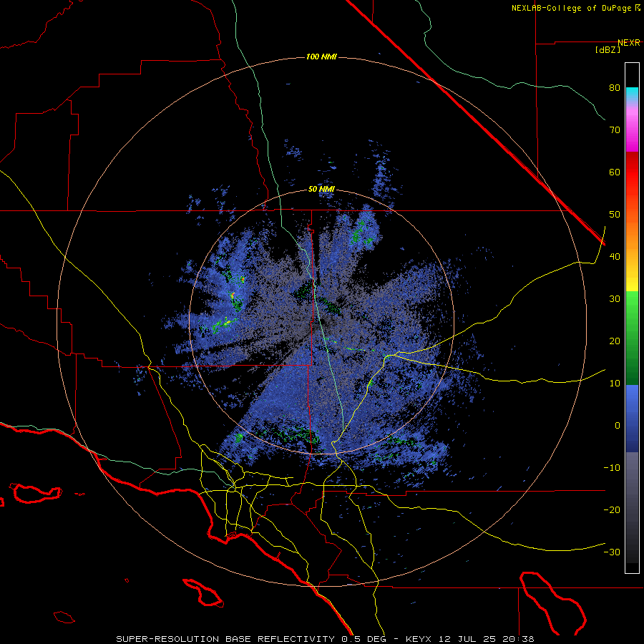Click the [dBZ] unit label

(x=608, y=50)
